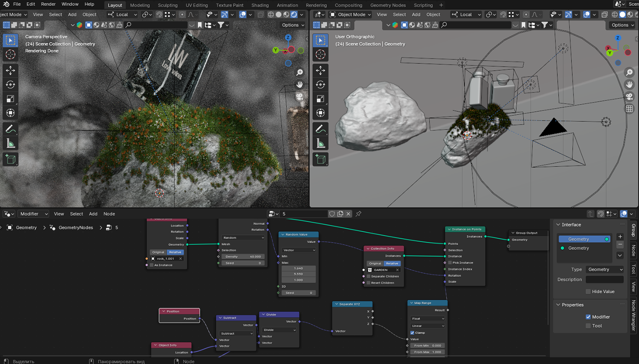Open the Type dropdown showing Geometry

tap(604, 270)
